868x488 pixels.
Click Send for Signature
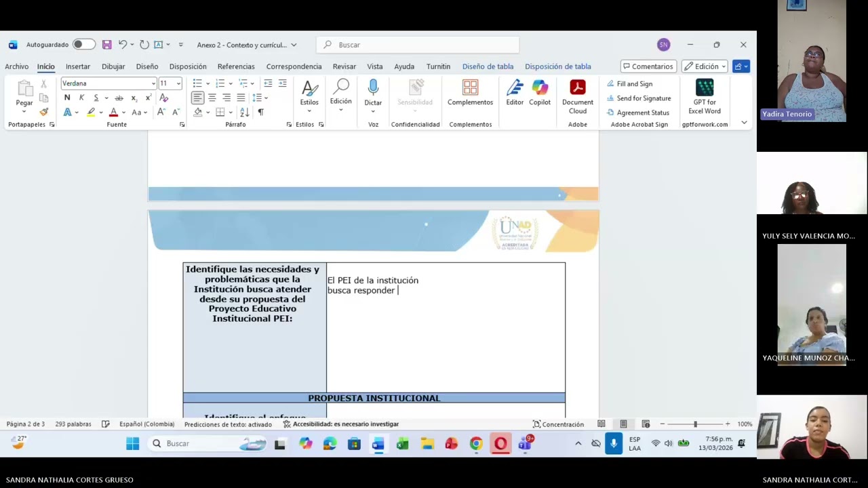point(638,98)
